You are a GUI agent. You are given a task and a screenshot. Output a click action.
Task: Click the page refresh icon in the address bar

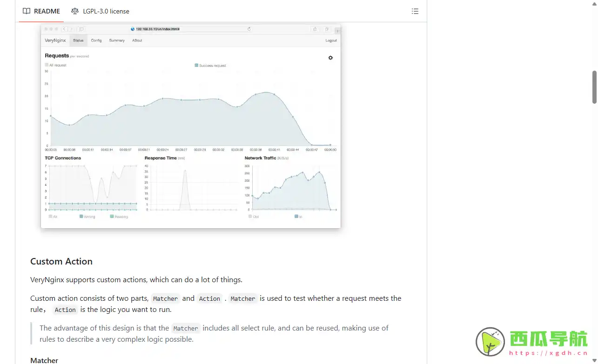click(249, 28)
